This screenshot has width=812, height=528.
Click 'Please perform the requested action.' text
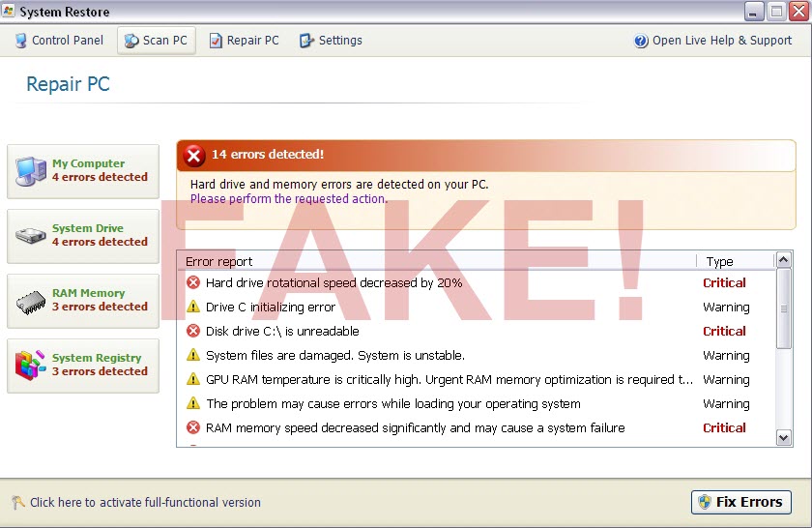[288, 199]
